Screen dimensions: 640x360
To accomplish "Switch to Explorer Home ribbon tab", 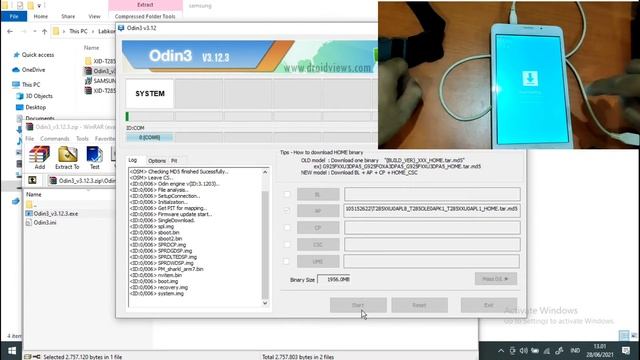I will tap(40, 16).
